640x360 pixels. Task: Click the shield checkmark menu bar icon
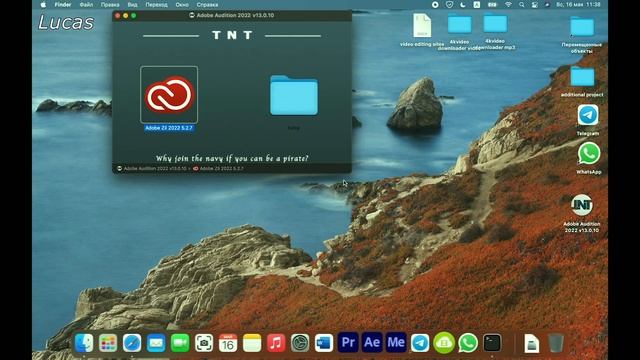click(449, 5)
